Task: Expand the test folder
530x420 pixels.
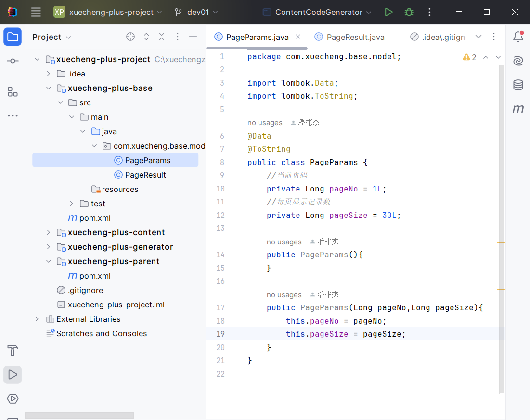Action: coord(72,204)
